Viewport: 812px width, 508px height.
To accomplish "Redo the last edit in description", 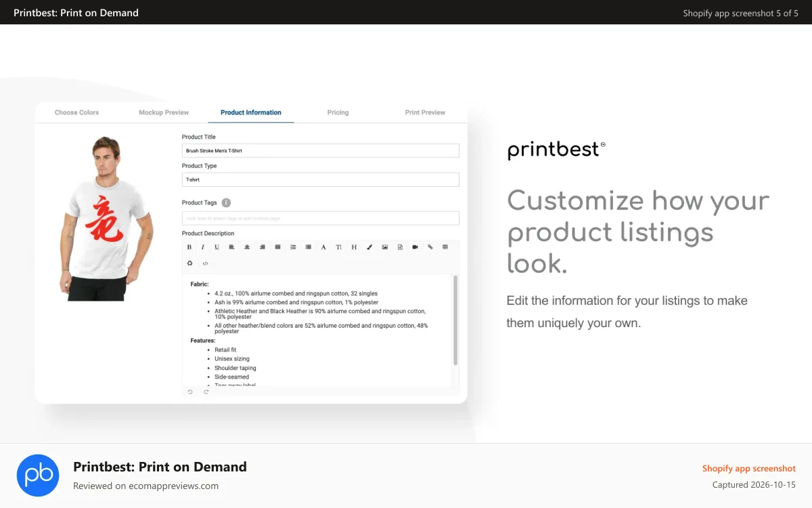I will click(206, 392).
